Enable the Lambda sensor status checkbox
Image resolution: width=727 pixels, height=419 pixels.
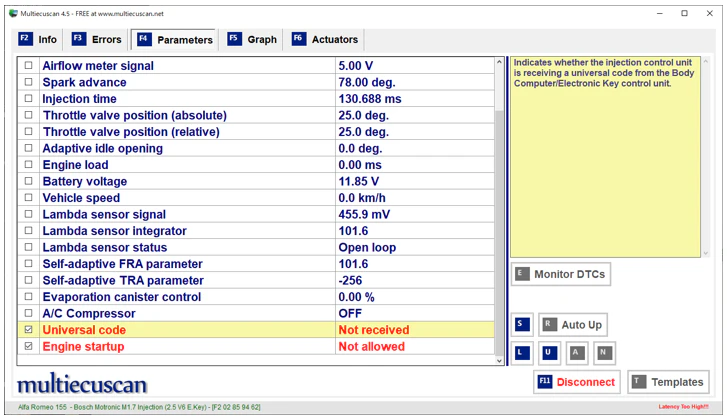click(x=29, y=247)
